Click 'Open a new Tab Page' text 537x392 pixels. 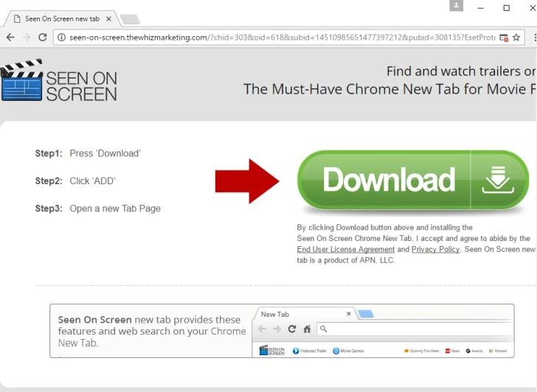[x=115, y=209]
